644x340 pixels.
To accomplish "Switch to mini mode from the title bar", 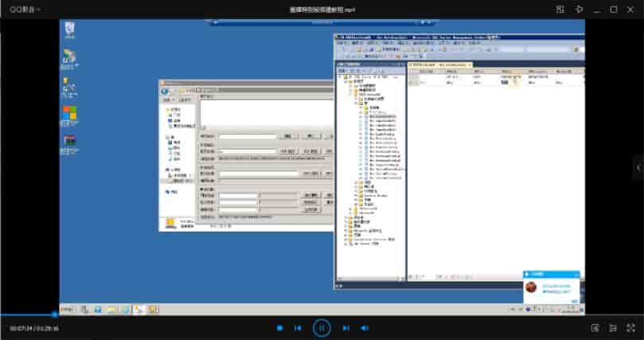I will [x=560, y=10].
